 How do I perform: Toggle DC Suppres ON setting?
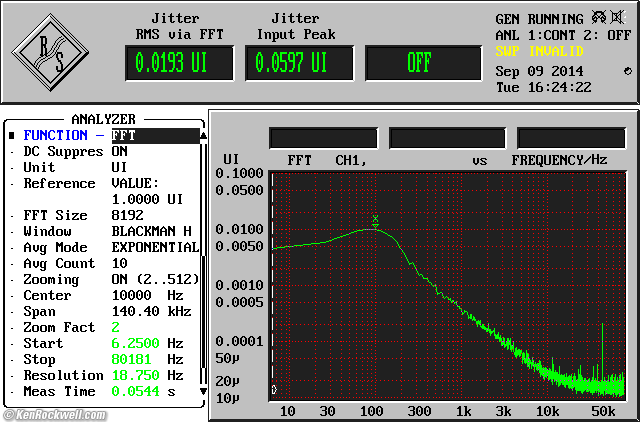[120, 151]
